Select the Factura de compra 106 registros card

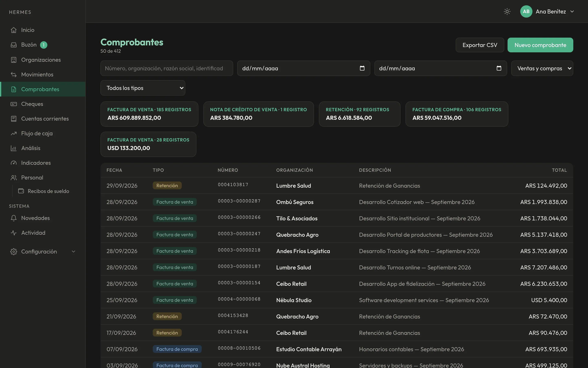tap(457, 114)
